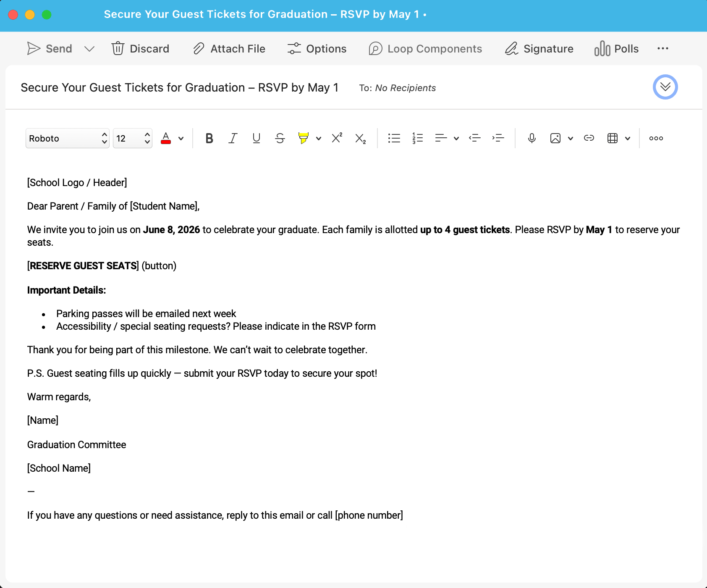Open the Roboto font family selector
The height and width of the screenshot is (588, 707).
pos(68,138)
